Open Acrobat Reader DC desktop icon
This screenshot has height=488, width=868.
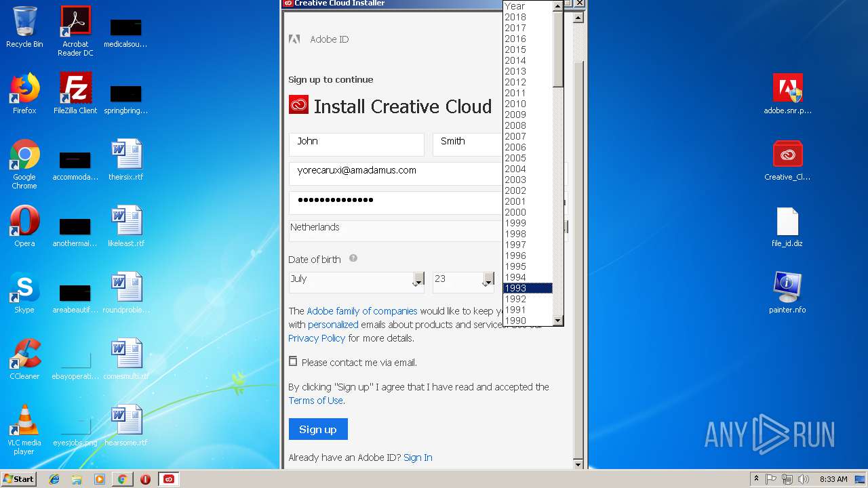point(75,31)
